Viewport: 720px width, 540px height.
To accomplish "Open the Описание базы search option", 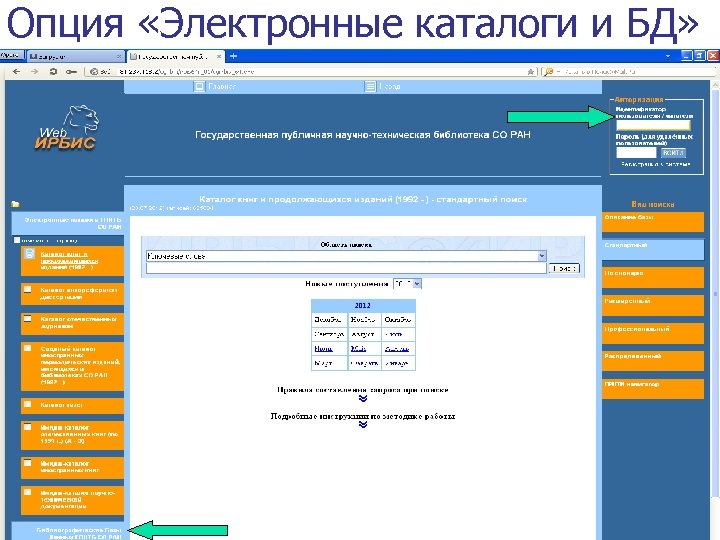I will pyautogui.click(x=653, y=222).
